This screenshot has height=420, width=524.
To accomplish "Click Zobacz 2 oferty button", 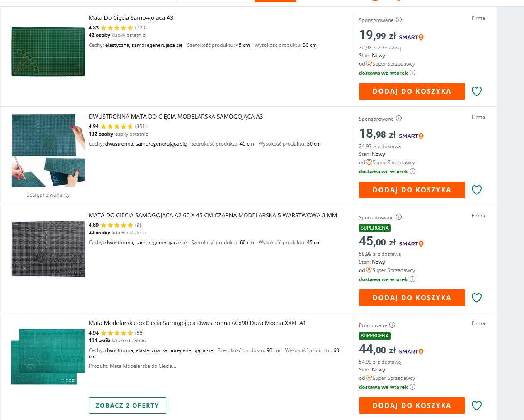I will [127, 405].
